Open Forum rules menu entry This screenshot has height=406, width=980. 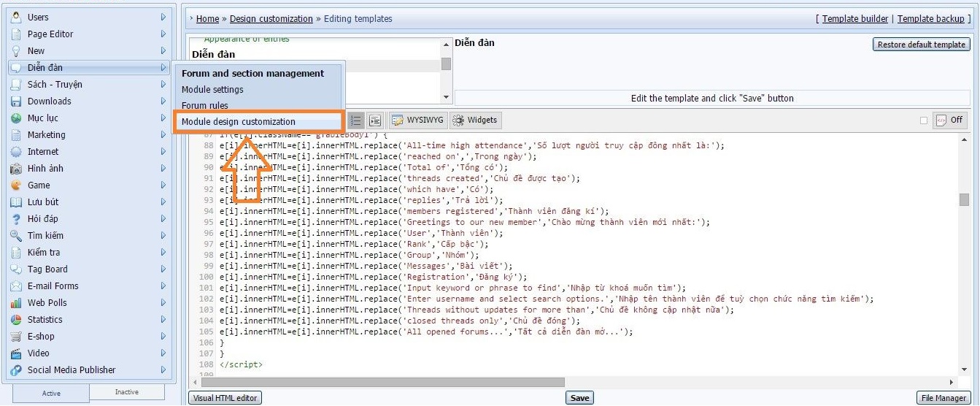coord(204,105)
